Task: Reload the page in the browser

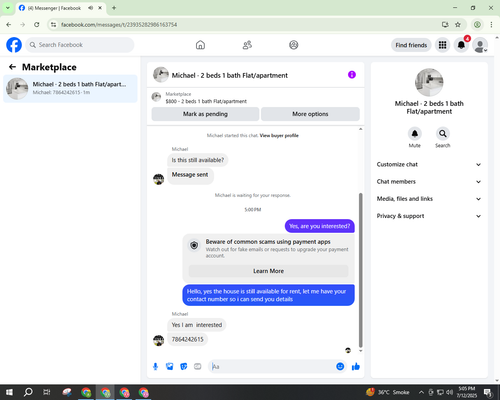Action: pos(37,25)
